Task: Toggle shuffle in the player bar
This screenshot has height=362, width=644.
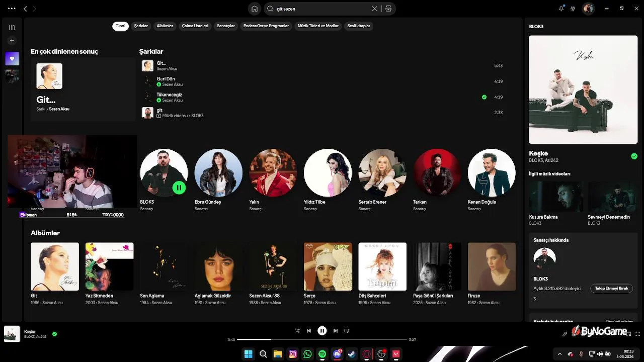Action: click(x=297, y=331)
